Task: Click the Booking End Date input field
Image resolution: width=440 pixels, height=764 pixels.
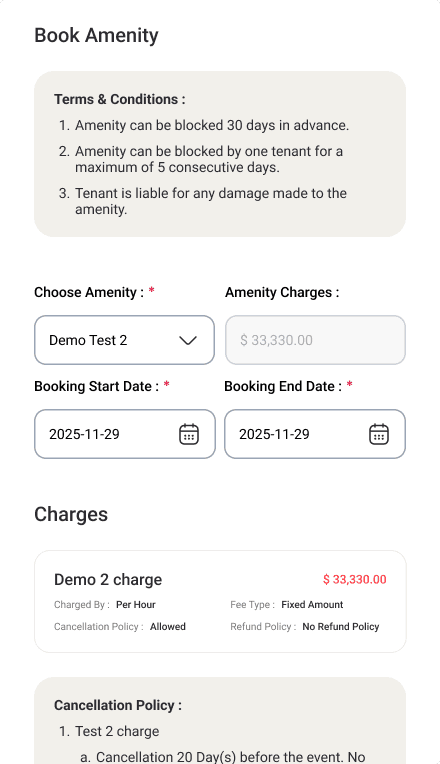Action: [x=315, y=434]
